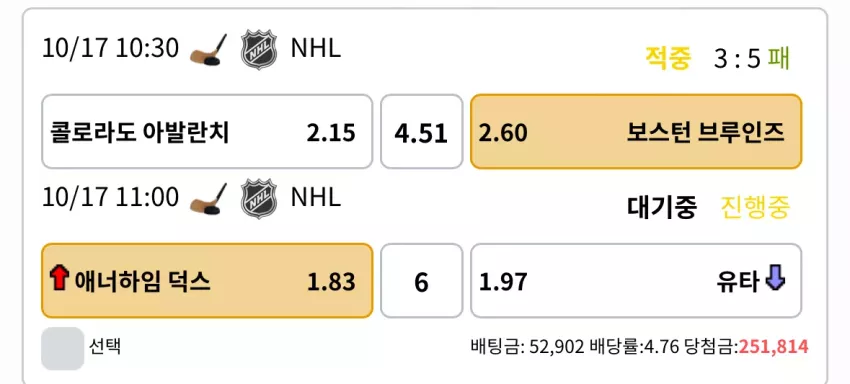Click the hockey stick icon for 11:00 game

209,199
